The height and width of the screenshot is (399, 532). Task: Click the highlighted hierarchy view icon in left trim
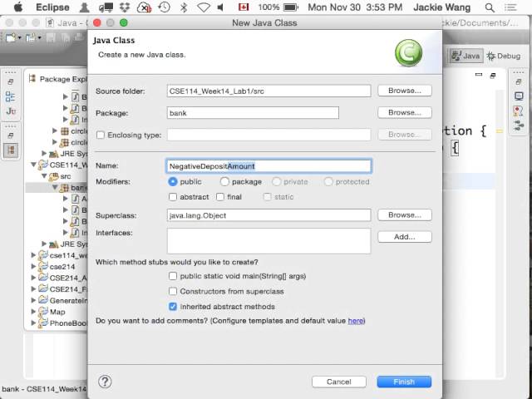tap(11, 150)
